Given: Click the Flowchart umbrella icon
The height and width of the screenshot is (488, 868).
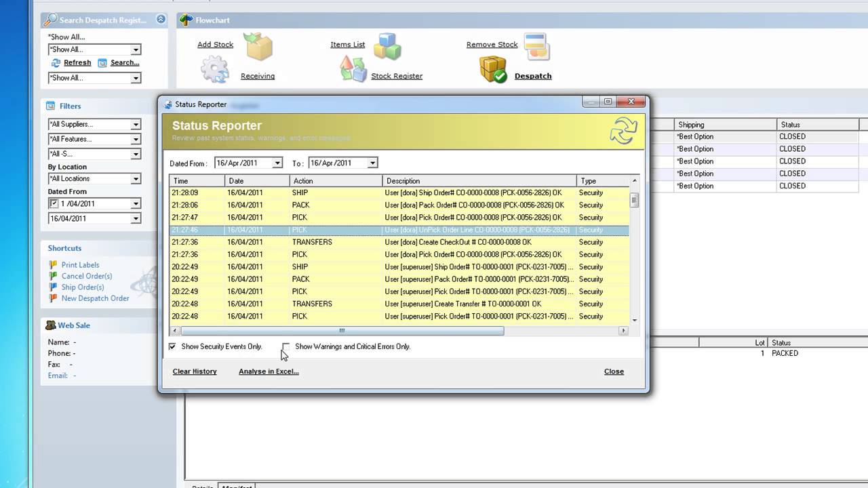Looking at the screenshot, I should tap(186, 20).
